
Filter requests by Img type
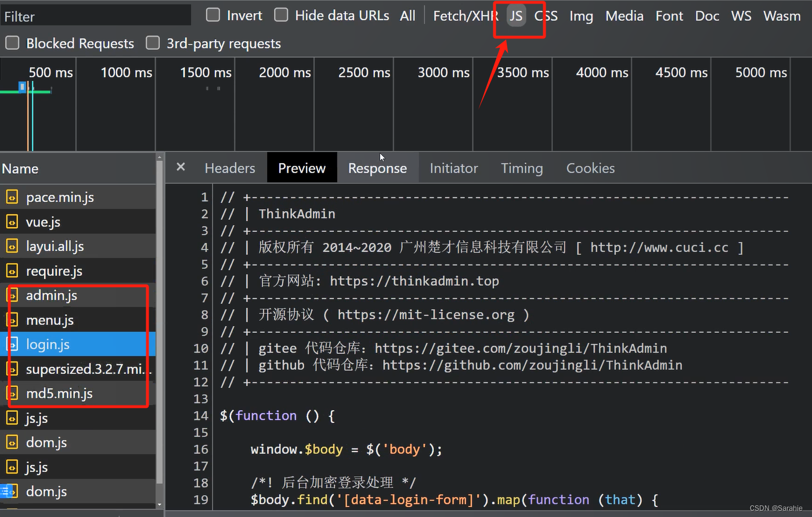click(581, 16)
